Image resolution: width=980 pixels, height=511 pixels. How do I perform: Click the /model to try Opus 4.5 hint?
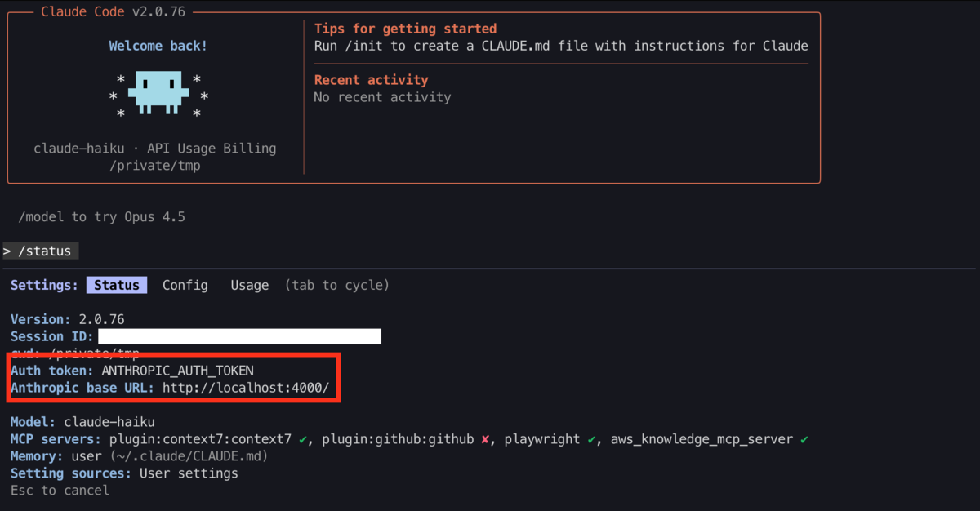(x=101, y=217)
